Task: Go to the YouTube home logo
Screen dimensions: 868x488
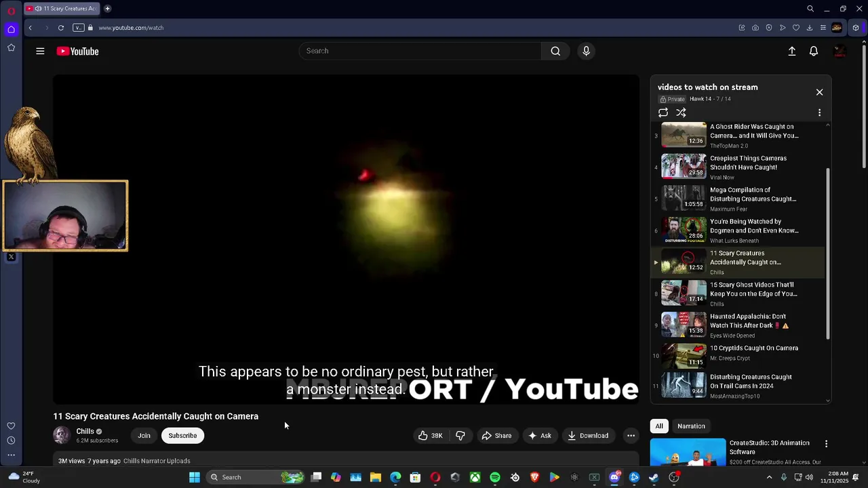Action: [x=77, y=52]
